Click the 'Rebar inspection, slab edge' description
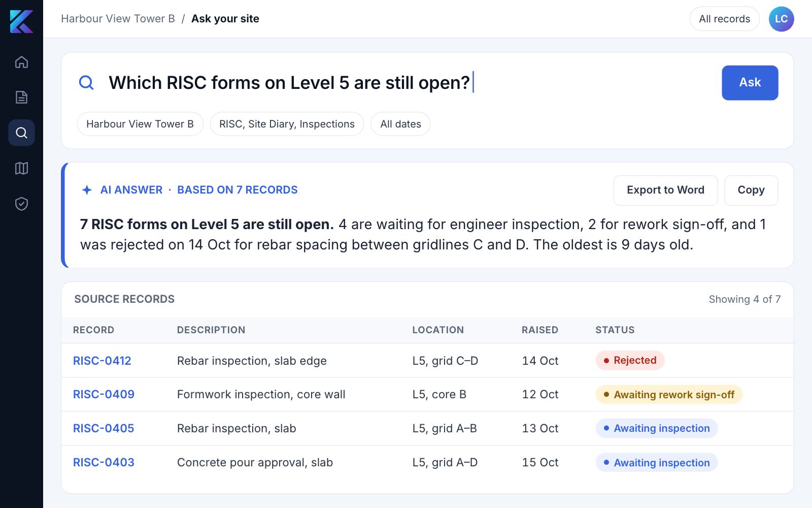This screenshot has width=812, height=508. [x=252, y=361]
